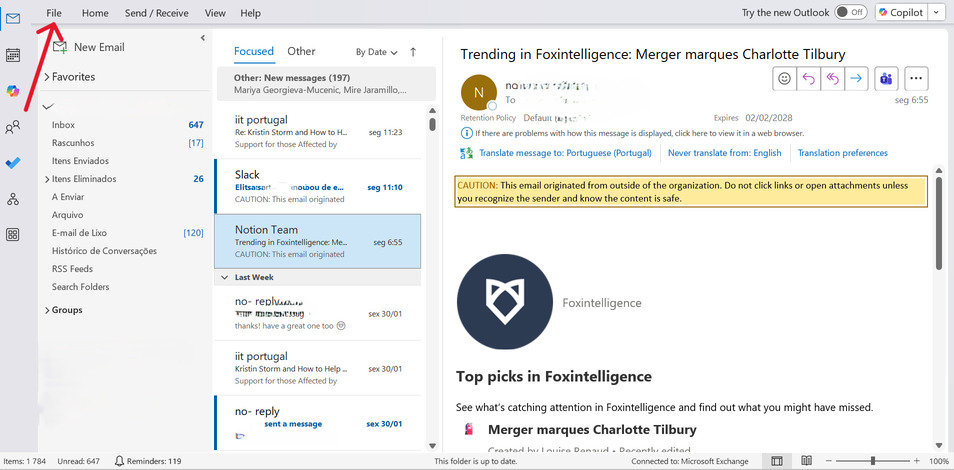Image resolution: width=954 pixels, height=470 pixels.
Task: Click the Translation preferences link
Action: pyautogui.click(x=842, y=153)
